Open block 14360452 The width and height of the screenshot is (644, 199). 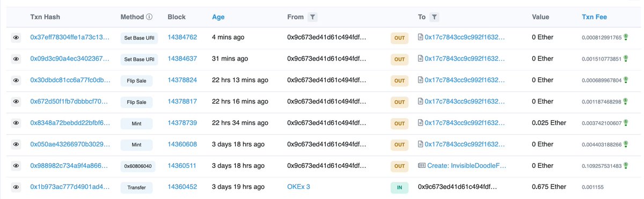pos(182,187)
